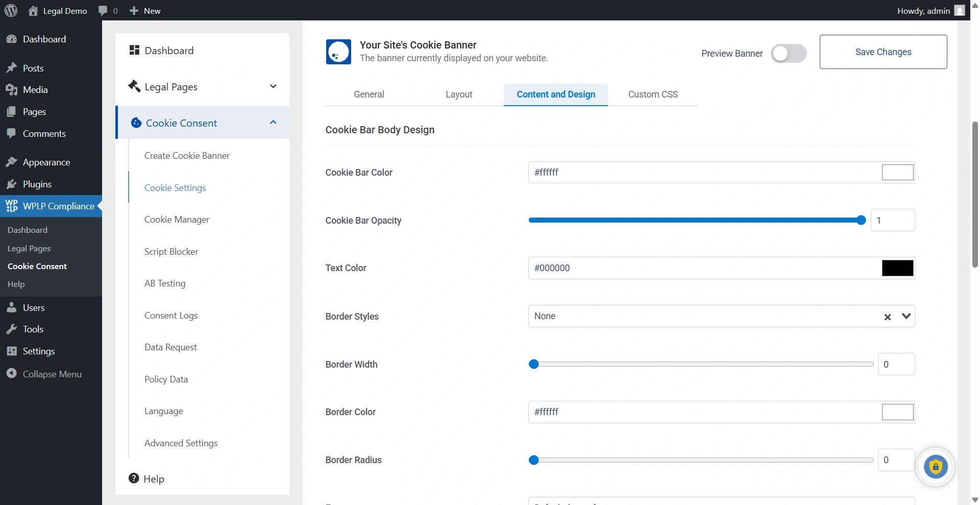Click the Help question mark icon

134,478
